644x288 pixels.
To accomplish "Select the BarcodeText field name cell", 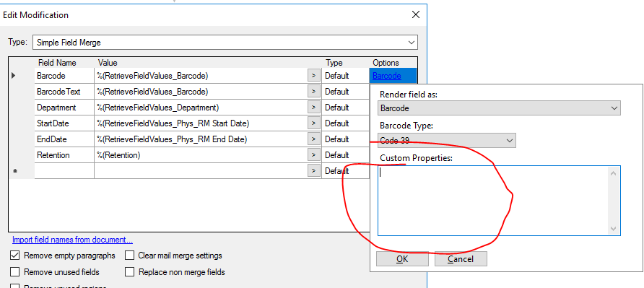I will tap(64, 91).
